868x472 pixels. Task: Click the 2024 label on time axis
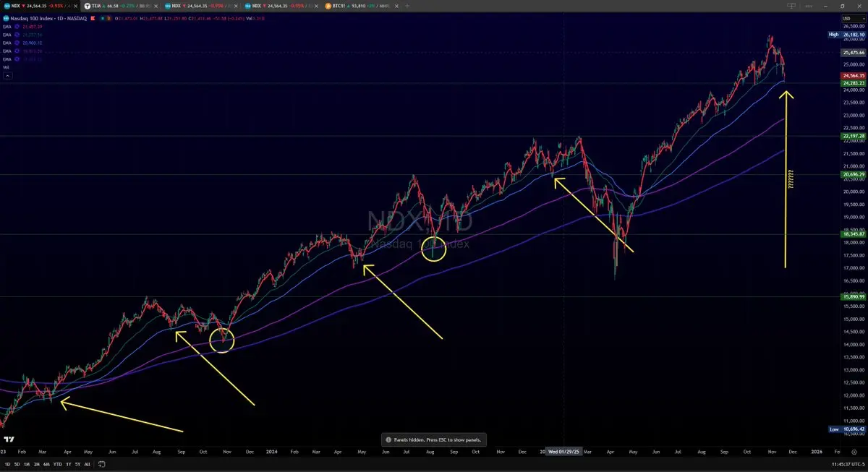click(x=273, y=452)
